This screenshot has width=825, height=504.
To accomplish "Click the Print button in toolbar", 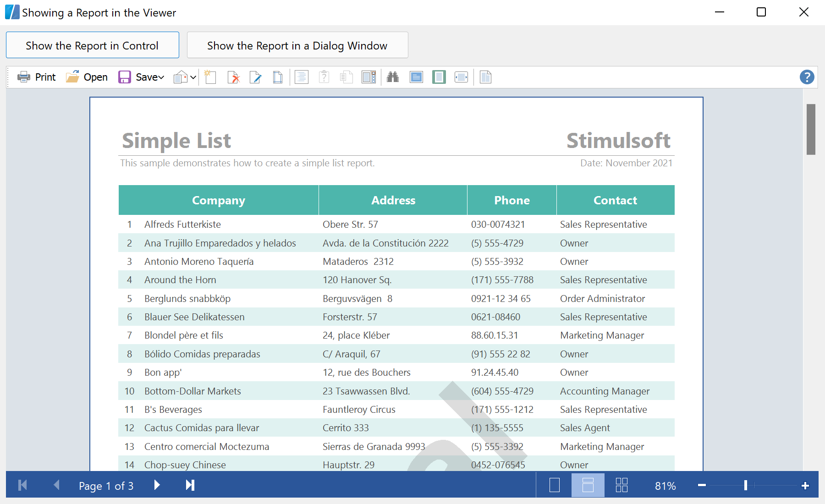I will click(36, 77).
